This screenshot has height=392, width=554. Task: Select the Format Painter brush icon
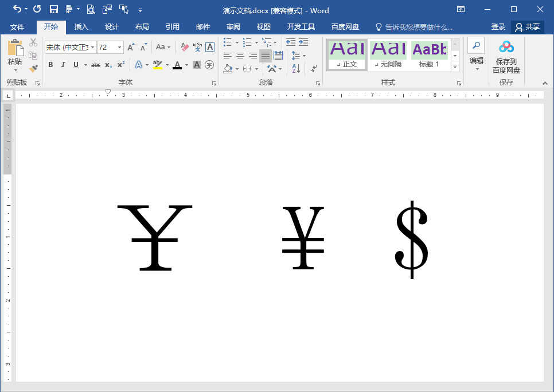(33, 68)
